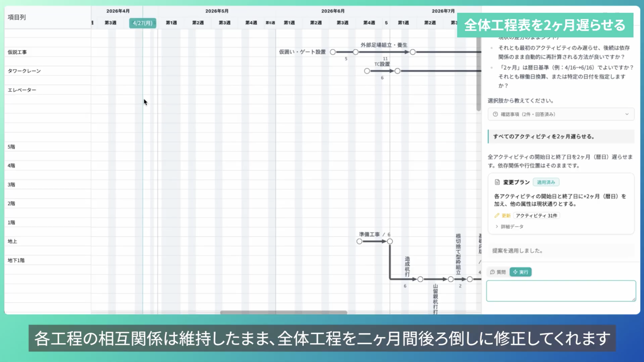Image resolution: width=644 pixels, height=362 pixels.
Task: Click the end node of TC設置 activity
Action: click(x=397, y=71)
